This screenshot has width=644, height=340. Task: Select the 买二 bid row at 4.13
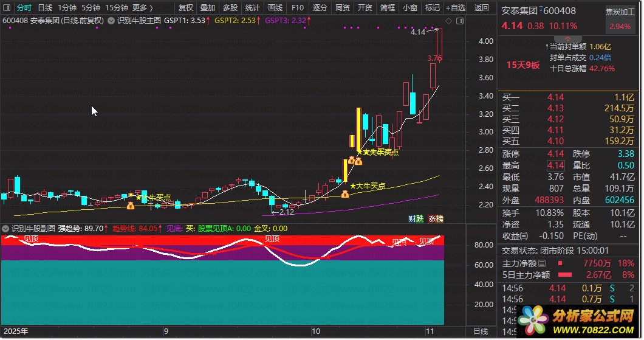[x=569, y=108]
